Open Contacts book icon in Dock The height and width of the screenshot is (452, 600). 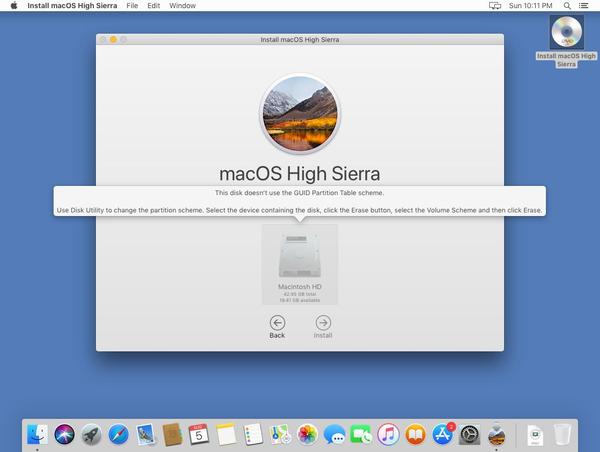pos(172,435)
